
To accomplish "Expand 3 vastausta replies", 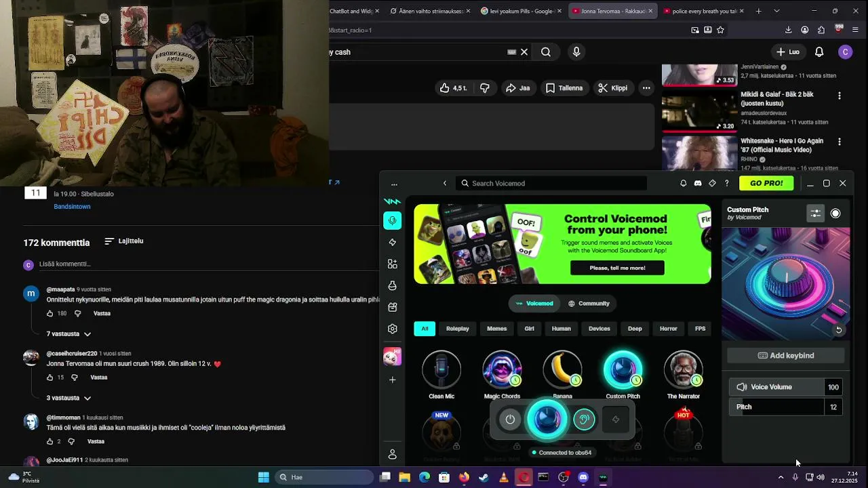I will point(68,398).
